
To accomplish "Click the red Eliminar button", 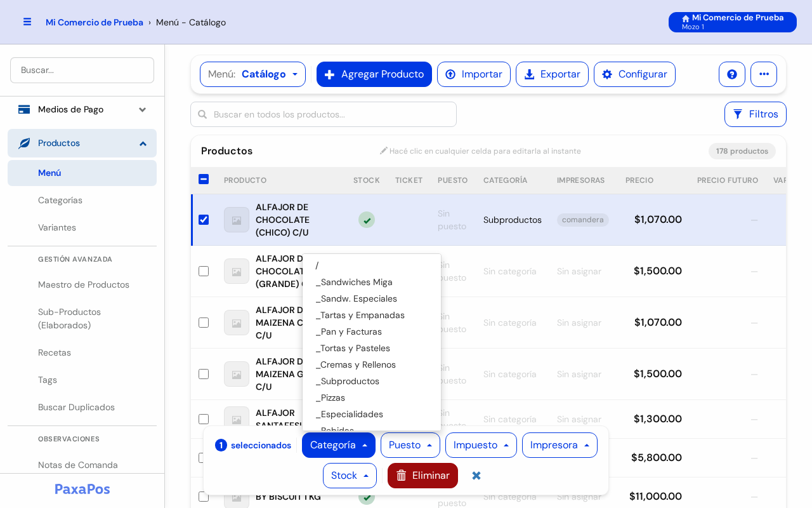I will point(422,476).
